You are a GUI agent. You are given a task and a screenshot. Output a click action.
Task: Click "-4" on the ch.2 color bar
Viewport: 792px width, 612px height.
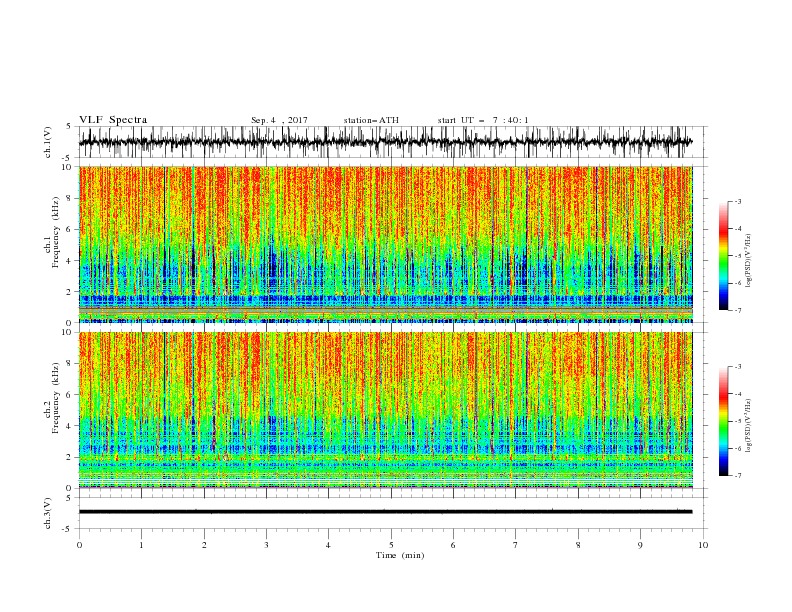coord(738,394)
